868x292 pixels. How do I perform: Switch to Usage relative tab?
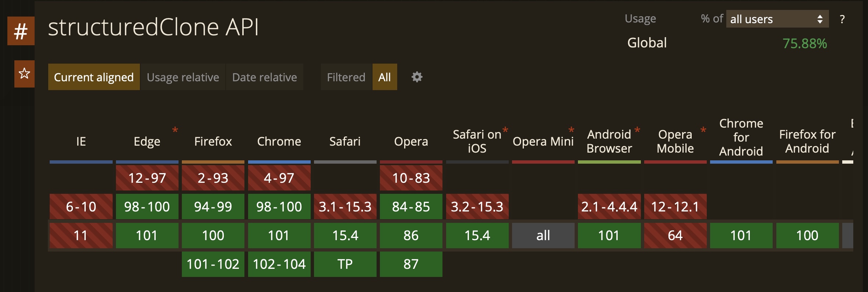pos(183,77)
